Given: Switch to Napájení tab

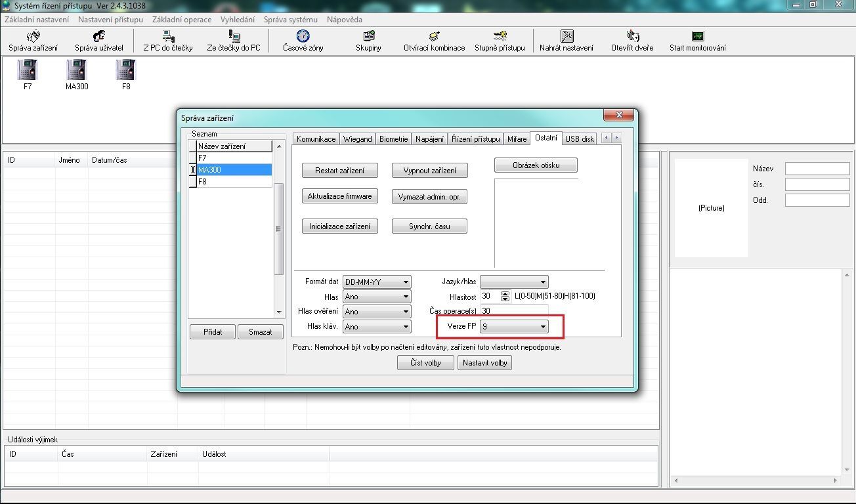Looking at the screenshot, I should tap(430, 139).
